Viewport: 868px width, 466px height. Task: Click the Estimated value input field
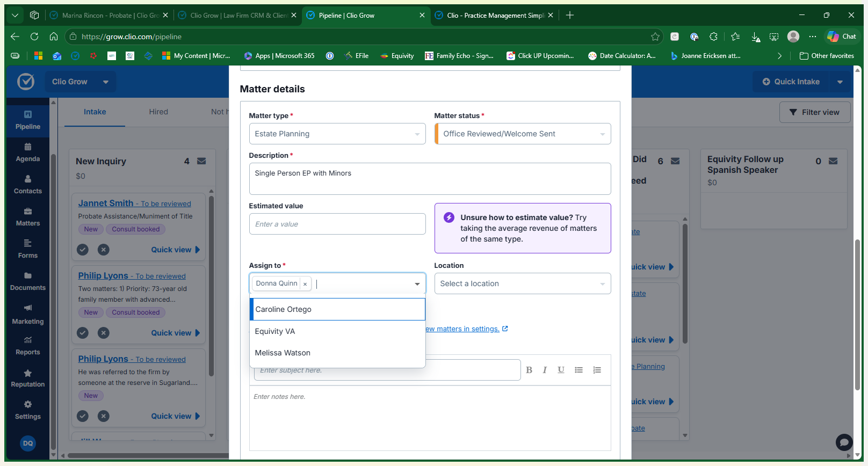(x=337, y=224)
